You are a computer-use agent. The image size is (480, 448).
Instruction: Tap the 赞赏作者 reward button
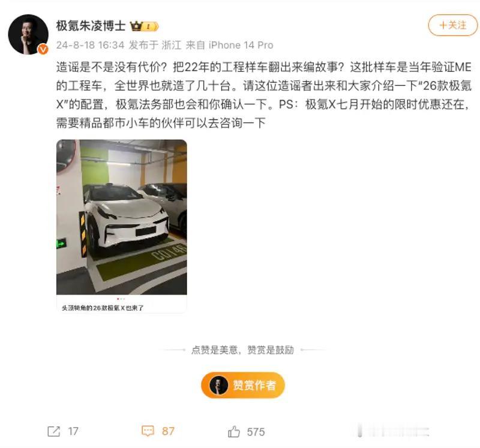(x=243, y=385)
